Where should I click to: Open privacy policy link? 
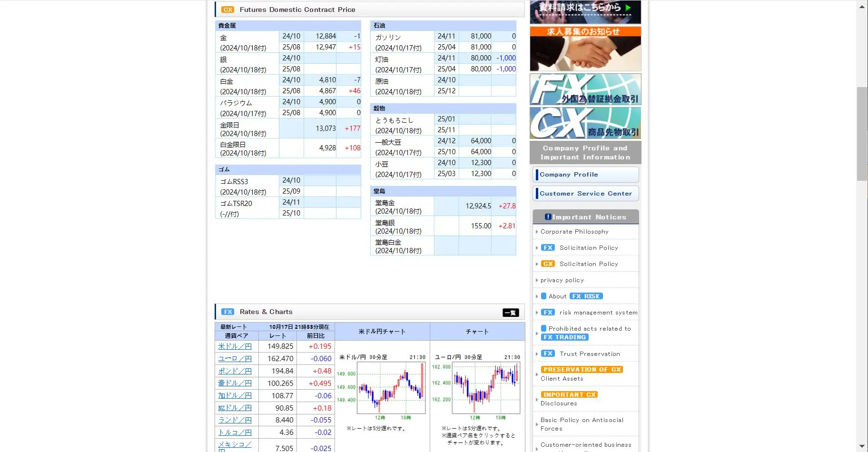(562, 280)
